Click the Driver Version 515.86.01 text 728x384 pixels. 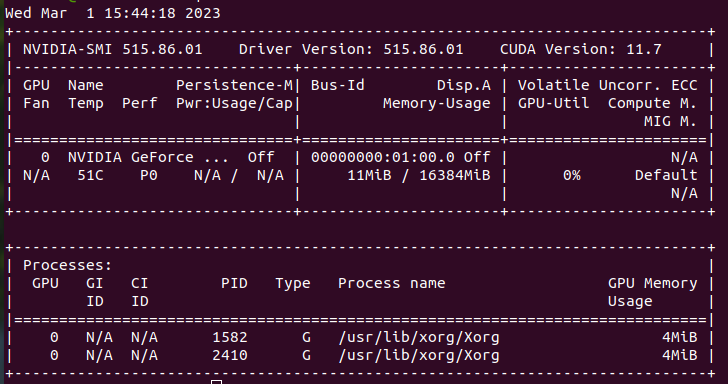click(x=351, y=49)
